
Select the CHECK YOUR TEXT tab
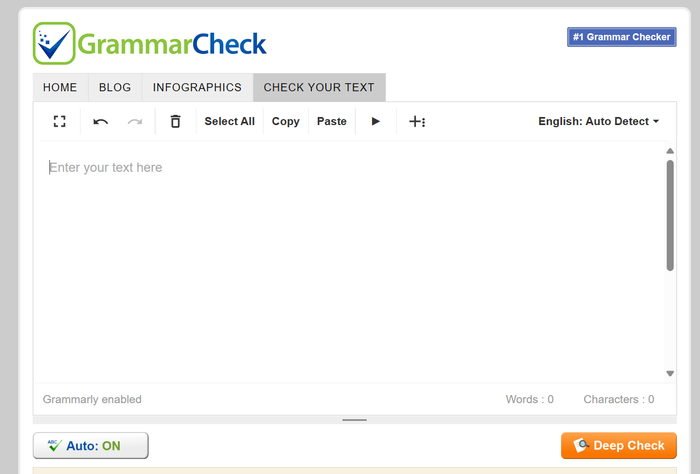point(319,87)
